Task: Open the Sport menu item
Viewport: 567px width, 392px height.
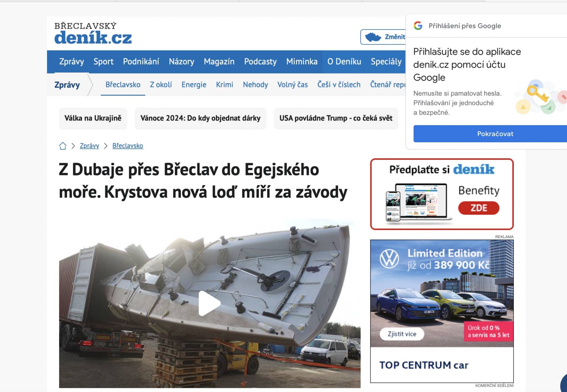Action: click(x=103, y=61)
